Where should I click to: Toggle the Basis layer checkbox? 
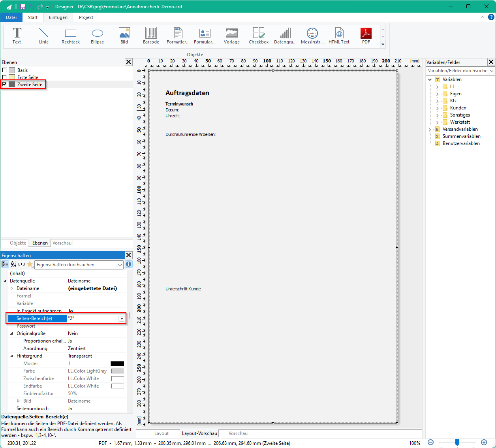point(4,70)
